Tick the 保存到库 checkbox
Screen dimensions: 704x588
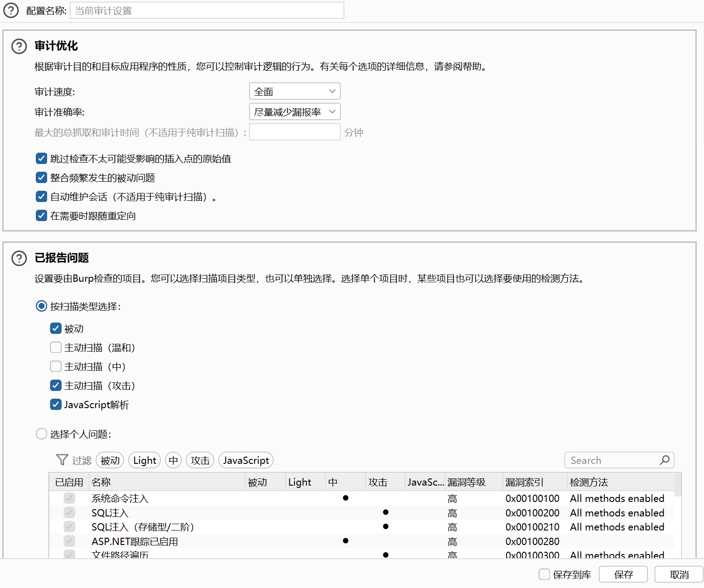pyautogui.click(x=544, y=574)
